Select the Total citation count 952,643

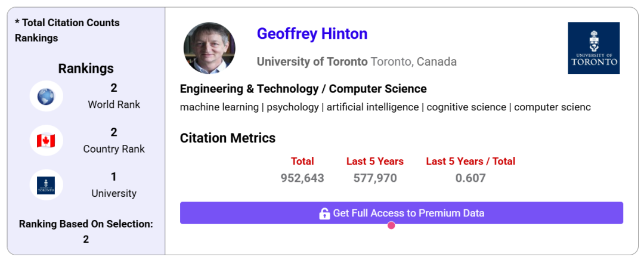pos(302,178)
